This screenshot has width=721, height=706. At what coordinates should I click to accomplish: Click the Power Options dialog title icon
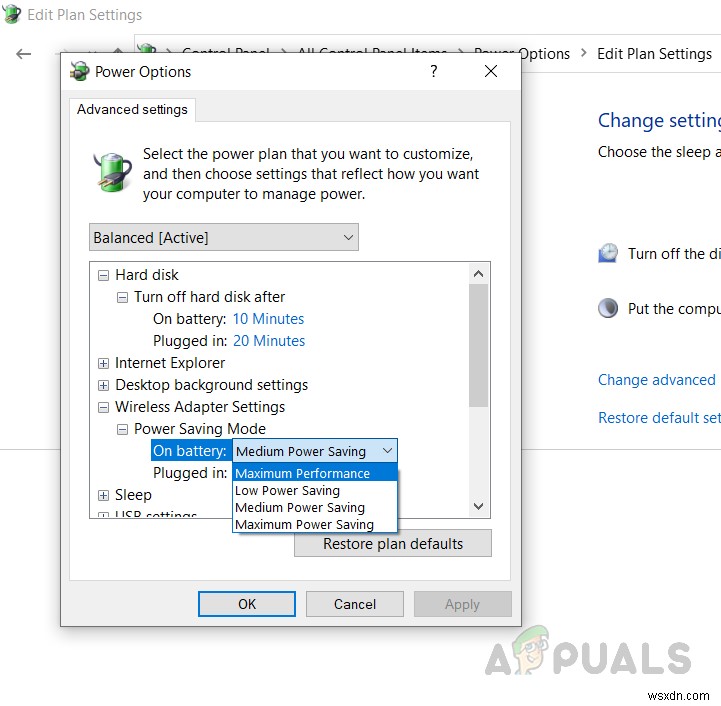[79, 71]
